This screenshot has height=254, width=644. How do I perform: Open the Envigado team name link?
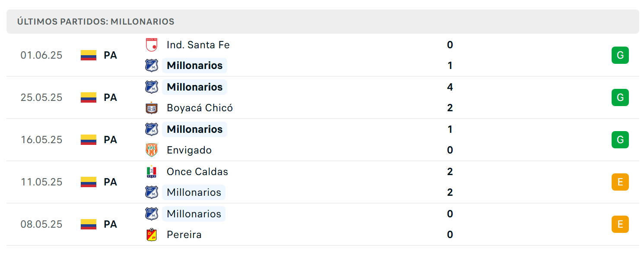(x=189, y=150)
